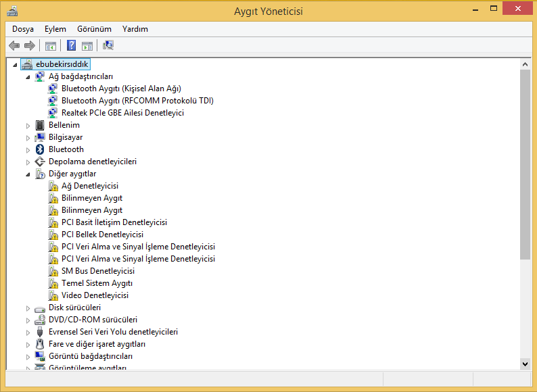Image resolution: width=537 pixels, height=392 pixels.
Task: Open the Eylem menu
Action: click(x=55, y=29)
